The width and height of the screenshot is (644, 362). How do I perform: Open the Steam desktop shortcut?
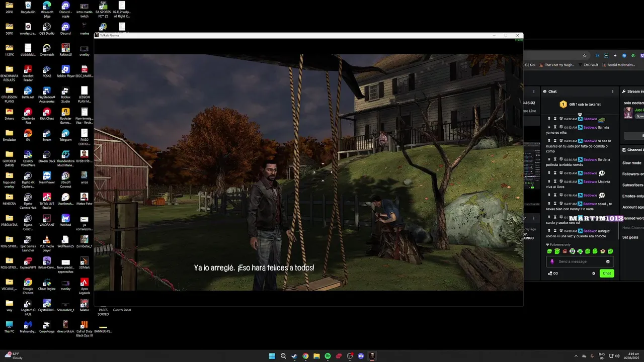[47, 135]
